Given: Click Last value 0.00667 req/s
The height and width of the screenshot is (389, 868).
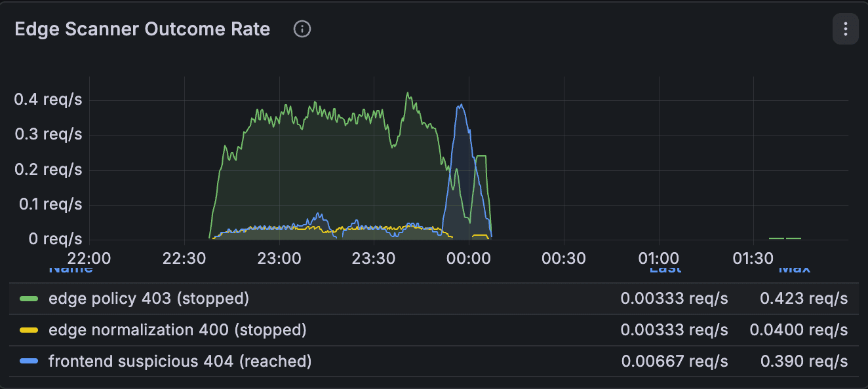Looking at the screenshot, I should click(675, 361).
